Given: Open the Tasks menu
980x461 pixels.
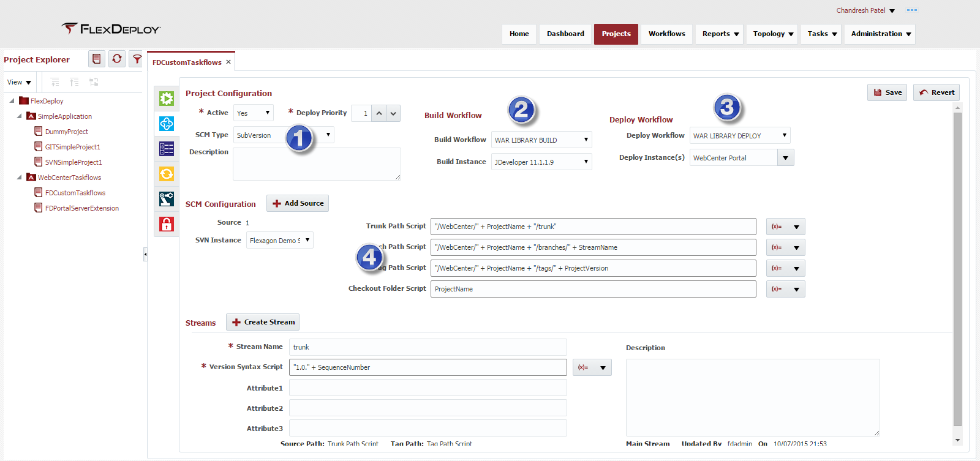Looking at the screenshot, I should (821, 34).
